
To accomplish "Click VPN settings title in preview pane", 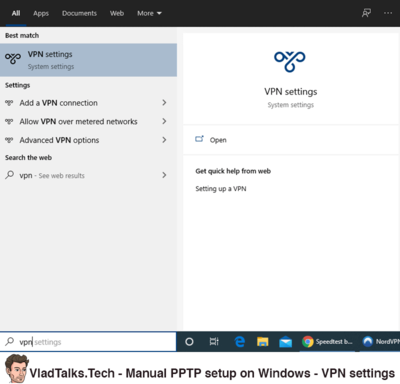I will 291,92.
